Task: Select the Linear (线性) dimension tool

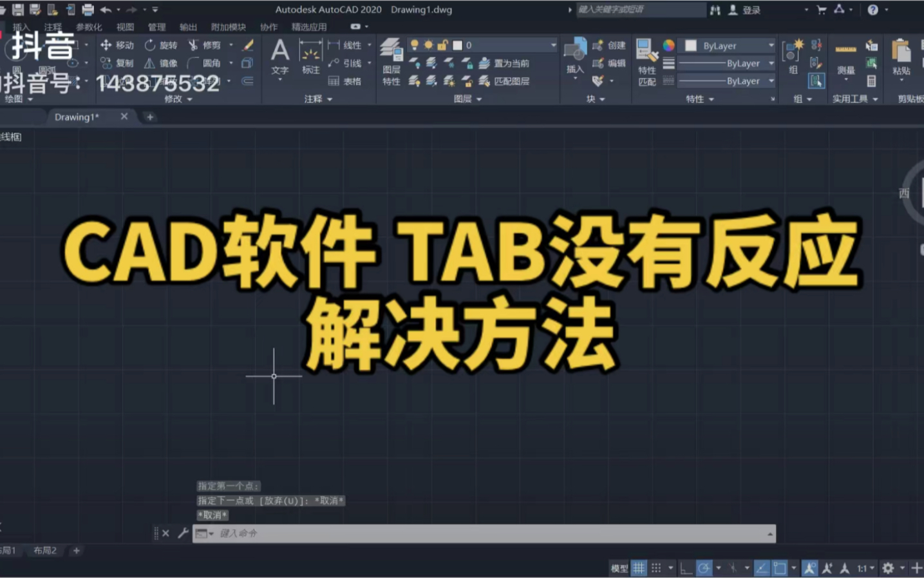Action: click(x=345, y=45)
